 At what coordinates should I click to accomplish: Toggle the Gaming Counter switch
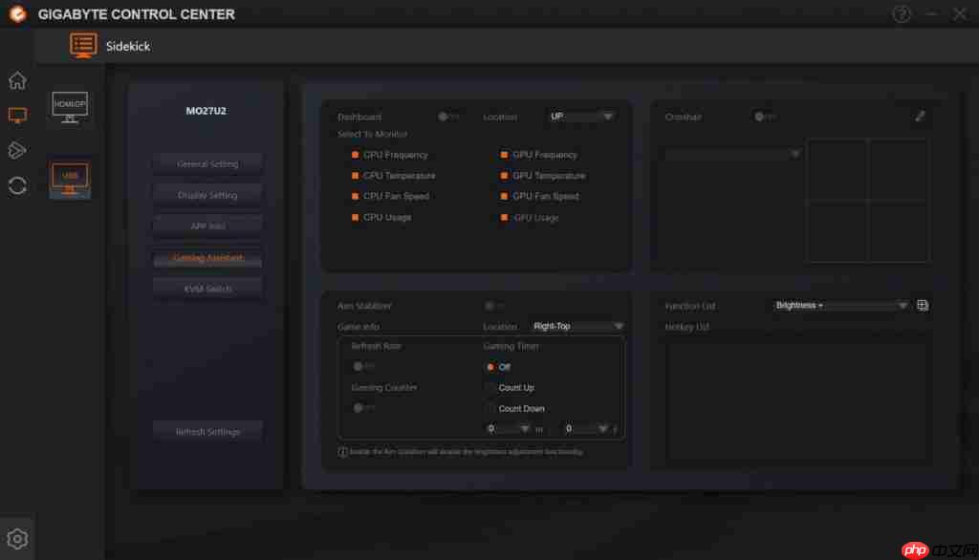[x=363, y=408]
